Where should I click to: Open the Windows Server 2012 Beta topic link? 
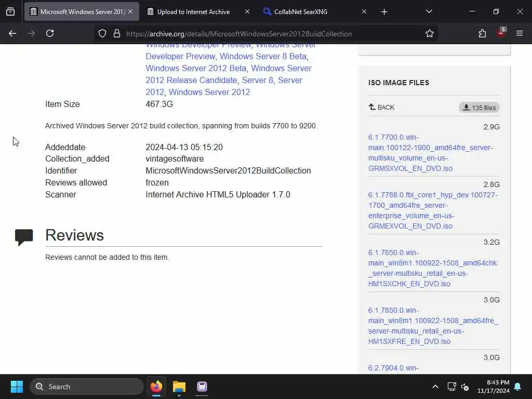pos(196,68)
